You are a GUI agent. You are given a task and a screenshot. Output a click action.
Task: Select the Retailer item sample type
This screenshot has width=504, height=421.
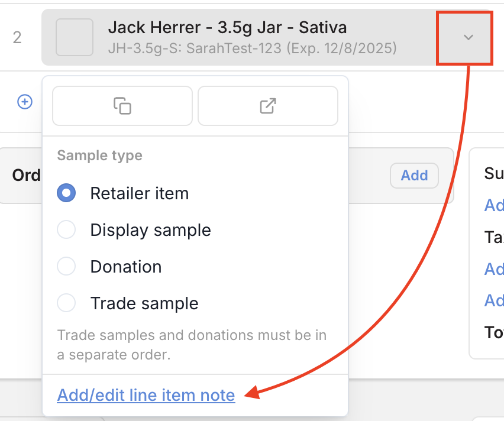point(66,193)
